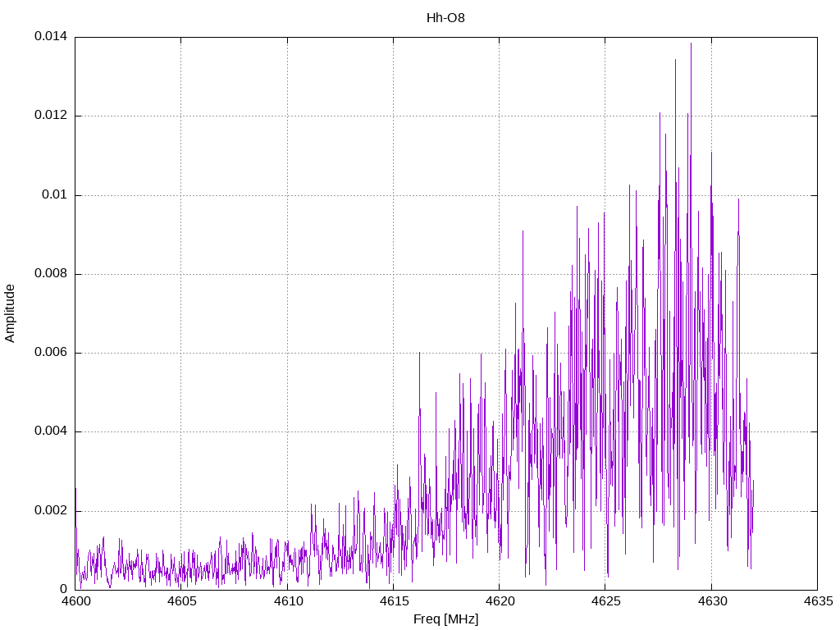Click the x-axis tick label 4615
Viewport: 840px width, 630px height.
pyautogui.click(x=394, y=601)
